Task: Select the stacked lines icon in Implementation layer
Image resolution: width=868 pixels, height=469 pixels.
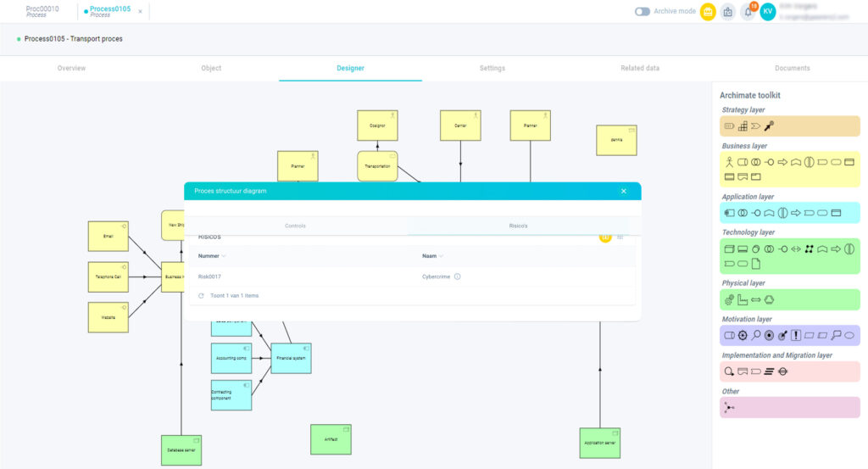Action: coord(769,371)
